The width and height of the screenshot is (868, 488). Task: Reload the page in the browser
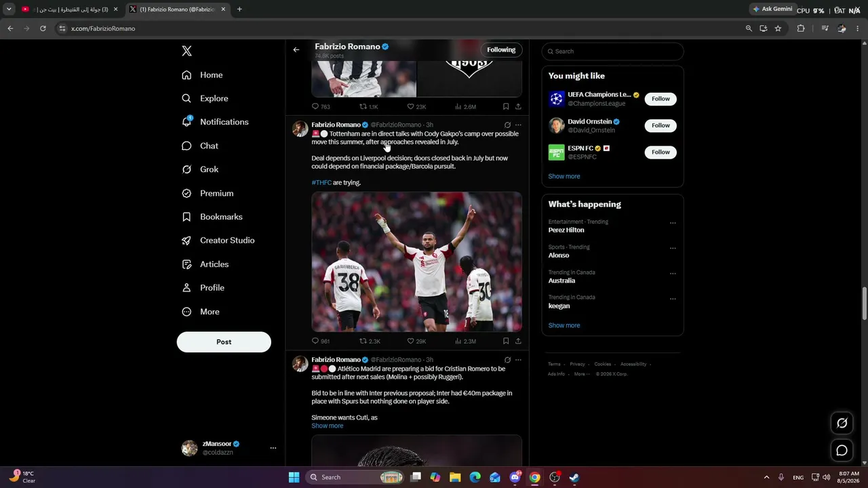(43, 28)
